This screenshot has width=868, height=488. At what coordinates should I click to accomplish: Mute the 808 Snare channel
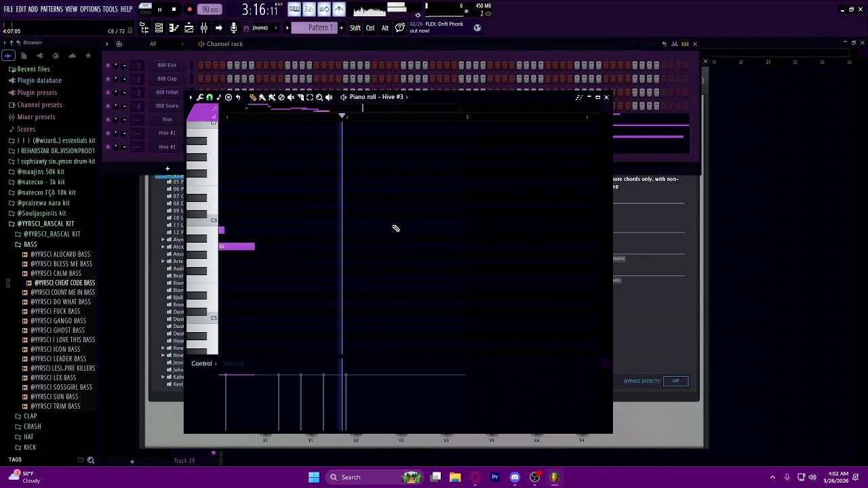[108, 106]
